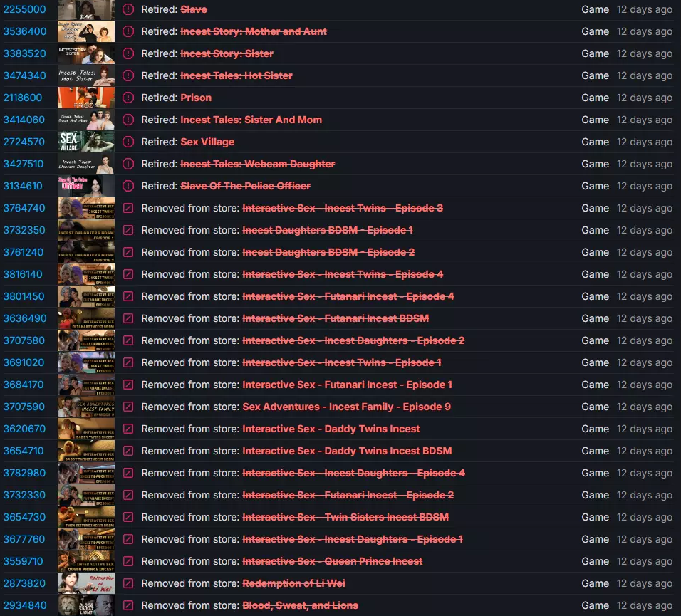Click the removed-from-store icon in row 3620670
681x616 pixels.
click(x=128, y=429)
